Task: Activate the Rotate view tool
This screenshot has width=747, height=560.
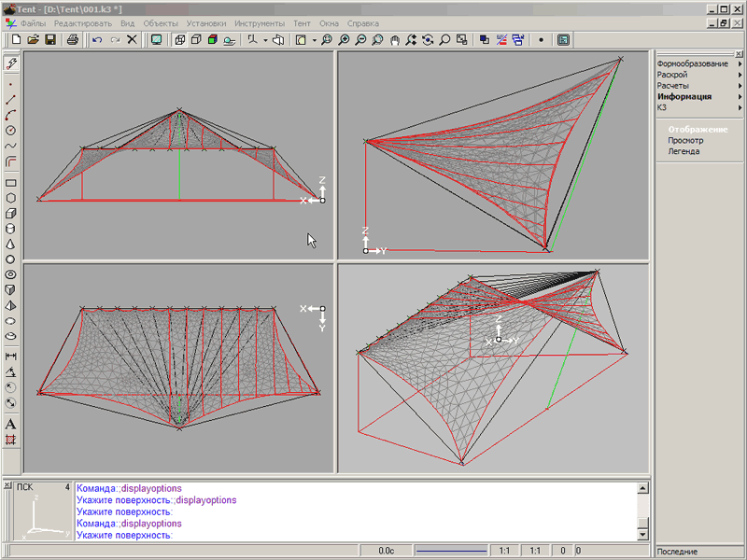Action: click(427, 39)
